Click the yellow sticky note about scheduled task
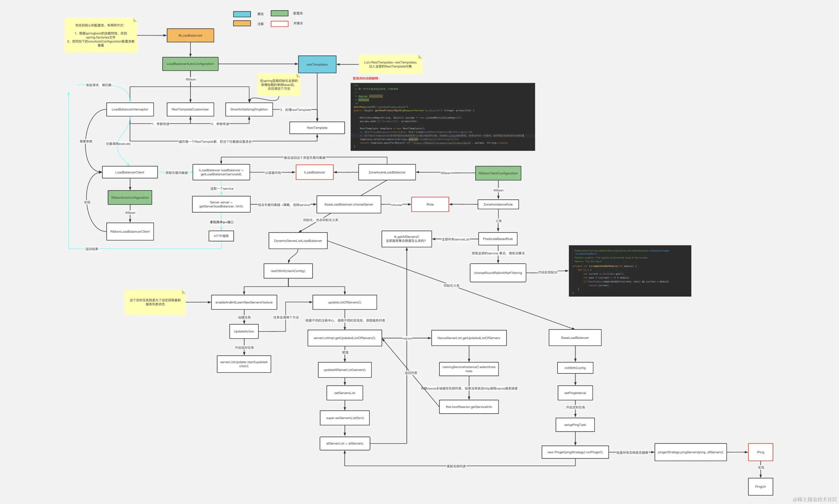This screenshot has height=504, width=839. [x=155, y=302]
